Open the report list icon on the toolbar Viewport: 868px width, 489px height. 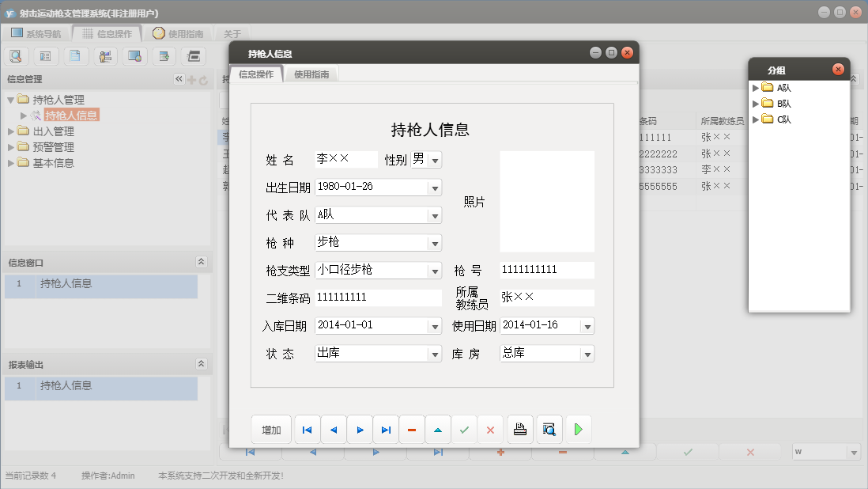coord(46,56)
